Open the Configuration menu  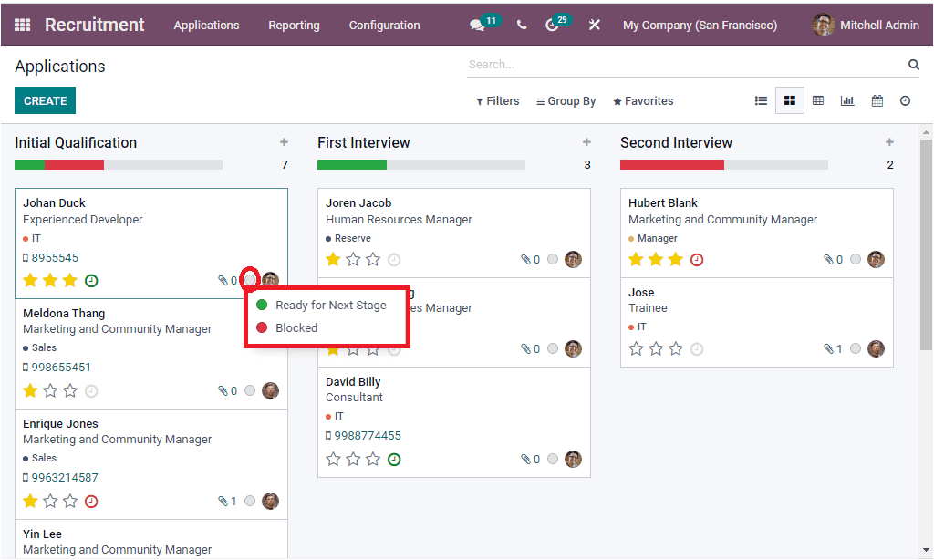coord(384,26)
